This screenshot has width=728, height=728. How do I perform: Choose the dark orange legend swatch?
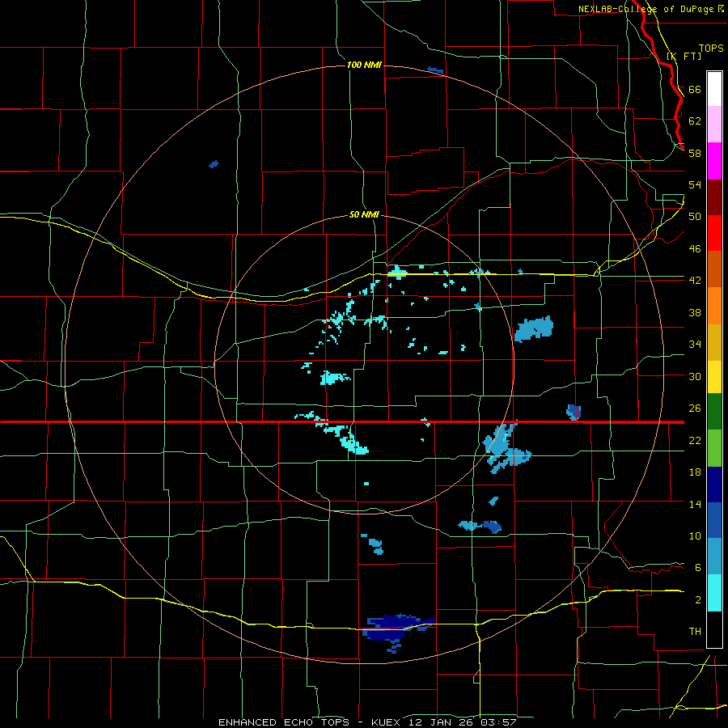(714, 269)
